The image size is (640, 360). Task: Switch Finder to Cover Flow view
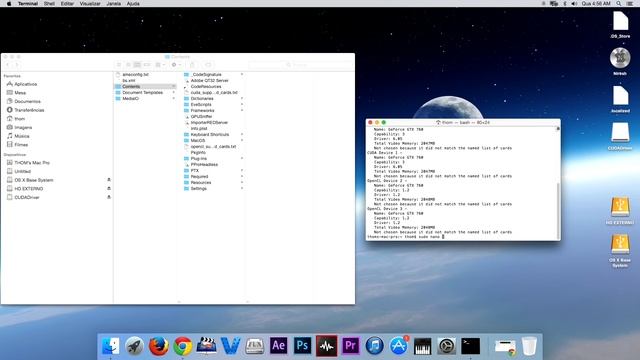coord(147,65)
